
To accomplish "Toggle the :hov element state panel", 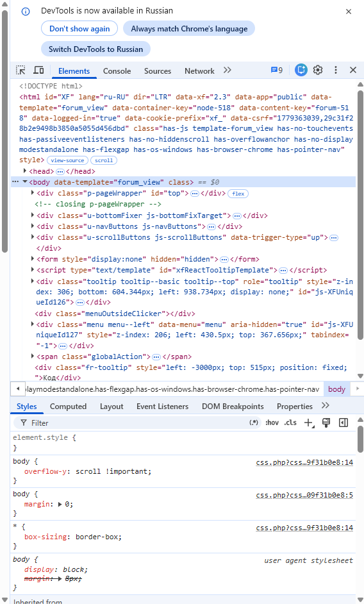I will pos(272,423).
